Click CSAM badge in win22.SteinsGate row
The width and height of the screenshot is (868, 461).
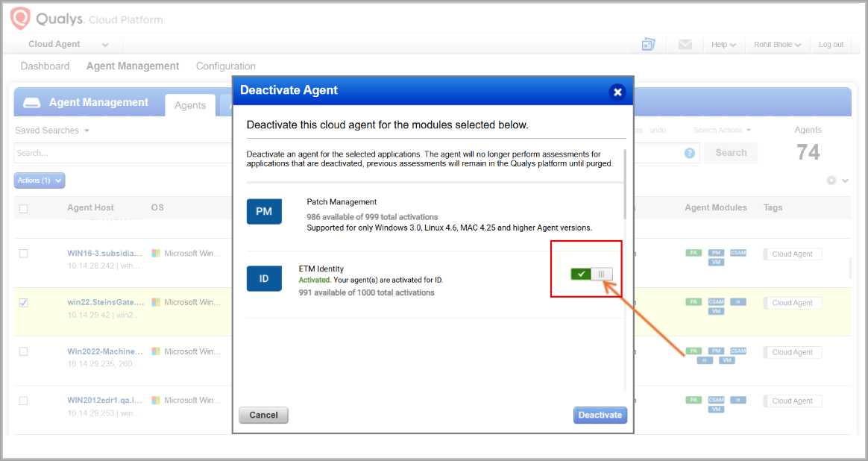point(716,302)
